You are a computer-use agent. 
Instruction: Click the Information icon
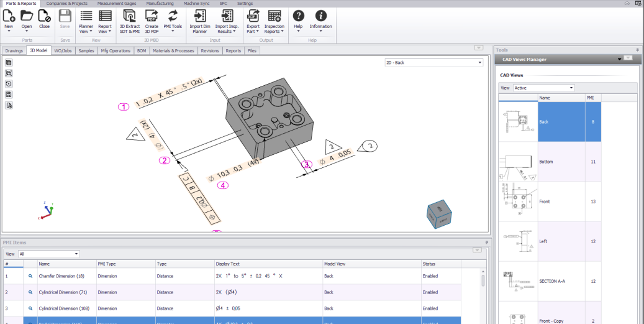(x=321, y=16)
